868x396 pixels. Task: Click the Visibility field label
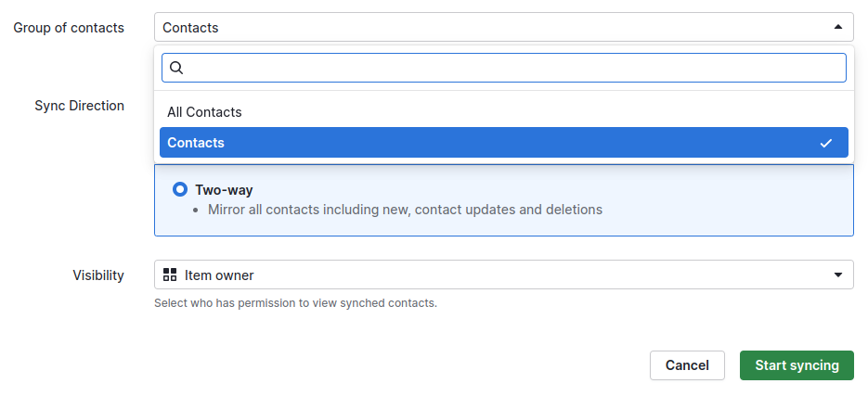pos(98,275)
